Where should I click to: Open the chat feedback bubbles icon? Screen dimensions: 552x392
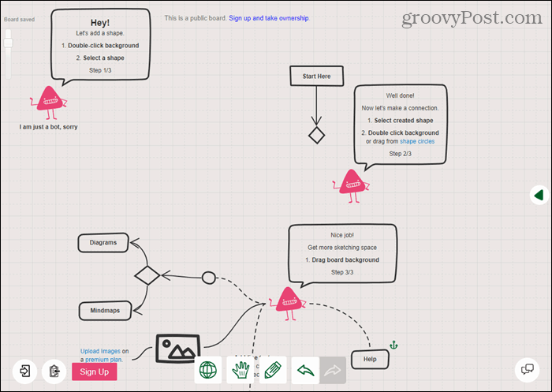pyautogui.click(x=527, y=370)
